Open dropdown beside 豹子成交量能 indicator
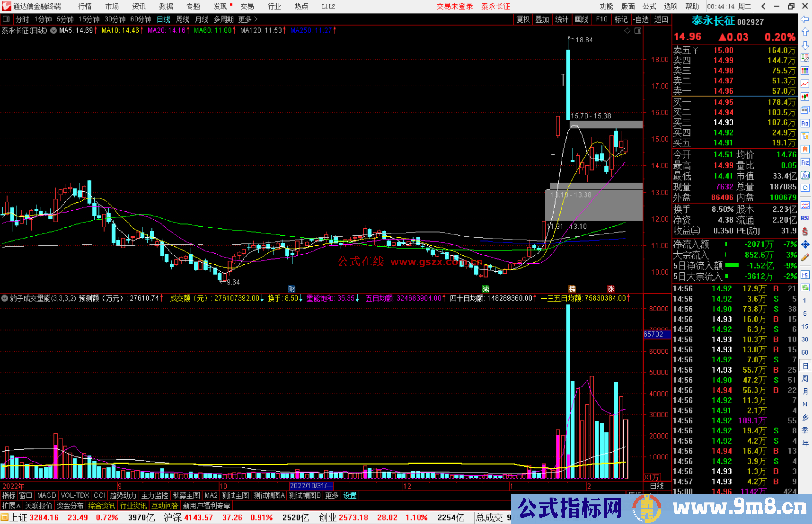 [5, 298]
